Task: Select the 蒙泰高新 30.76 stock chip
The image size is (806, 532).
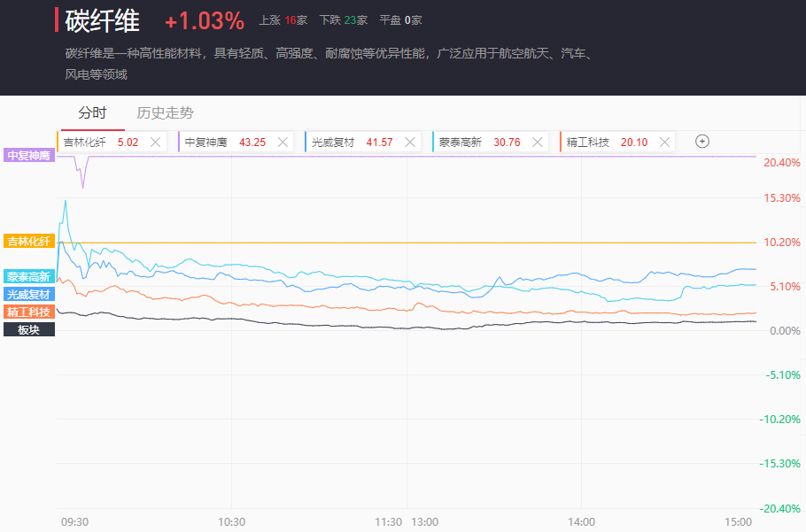Action: 482,142
